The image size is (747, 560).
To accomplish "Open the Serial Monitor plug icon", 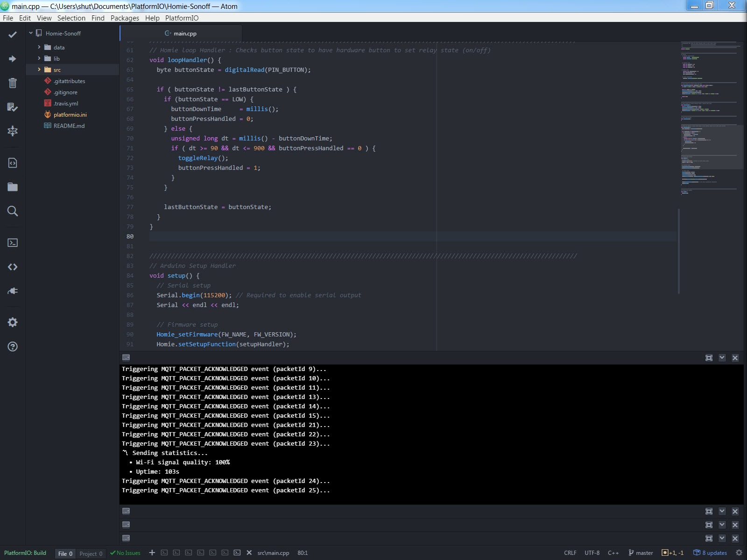I will tap(13, 291).
